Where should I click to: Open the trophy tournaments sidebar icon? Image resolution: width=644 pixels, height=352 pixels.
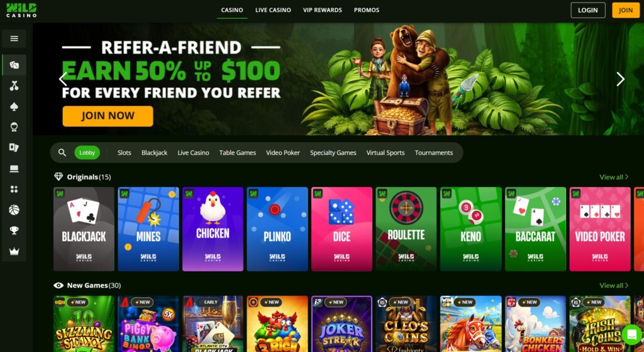click(x=14, y=230)
